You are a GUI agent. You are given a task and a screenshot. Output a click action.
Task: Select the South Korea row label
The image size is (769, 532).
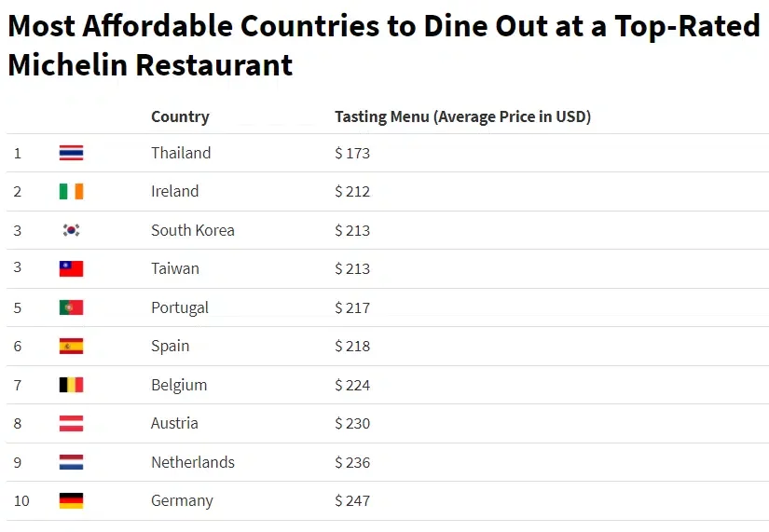click(x=193, y=230)
